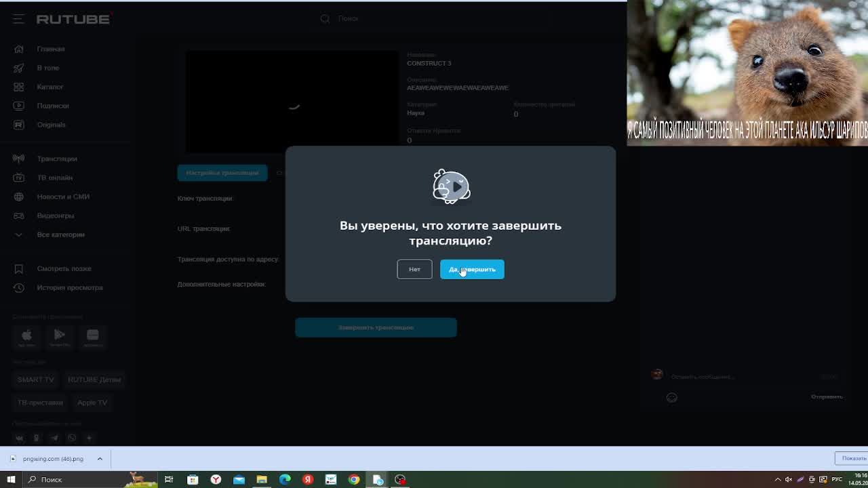The width and height of the screenshot is (868, 488).
Task: Click the rocket icon beside 'В топе'
Action: click(x=19, y=68)
